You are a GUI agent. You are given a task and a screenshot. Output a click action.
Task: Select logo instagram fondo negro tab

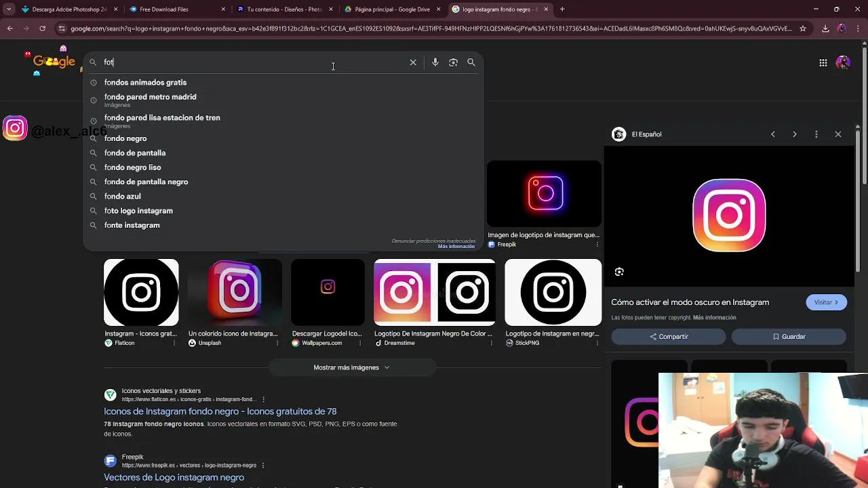[499, 9]
